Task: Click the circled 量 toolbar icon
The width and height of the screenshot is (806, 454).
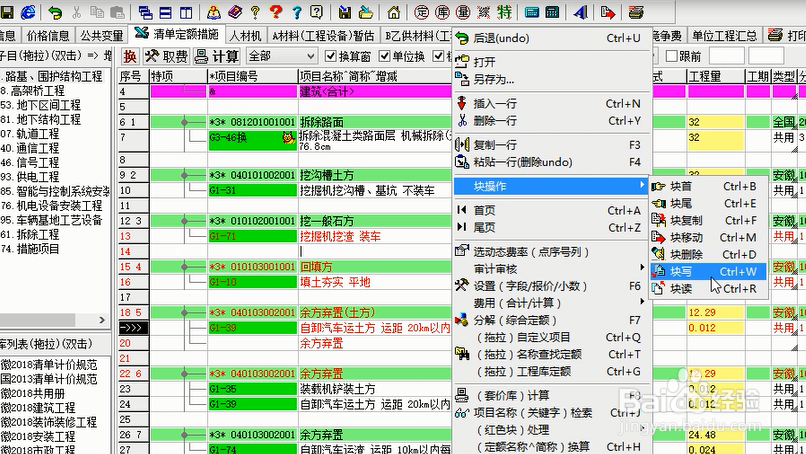Action: click(x=463, y=12)
